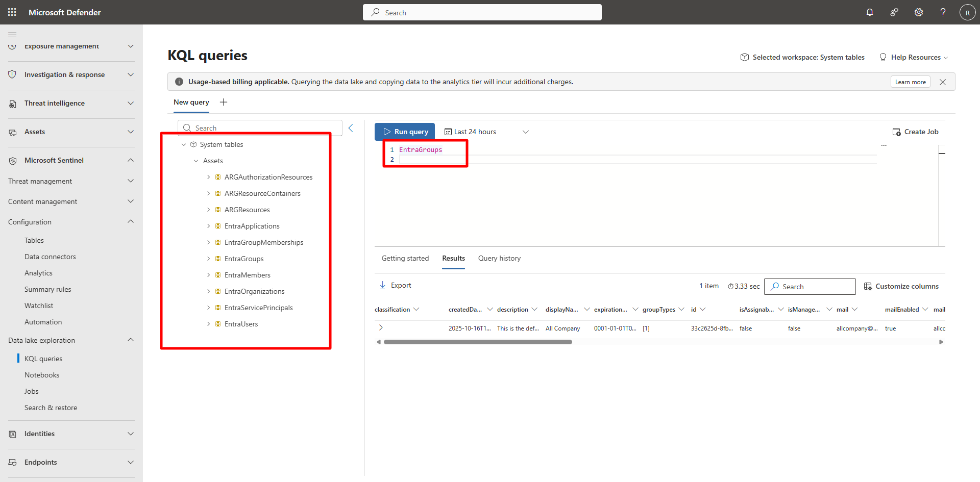Switch to the Query history tab
The width and height of the screenshot is (980, 482).
[x=499, y=258]
